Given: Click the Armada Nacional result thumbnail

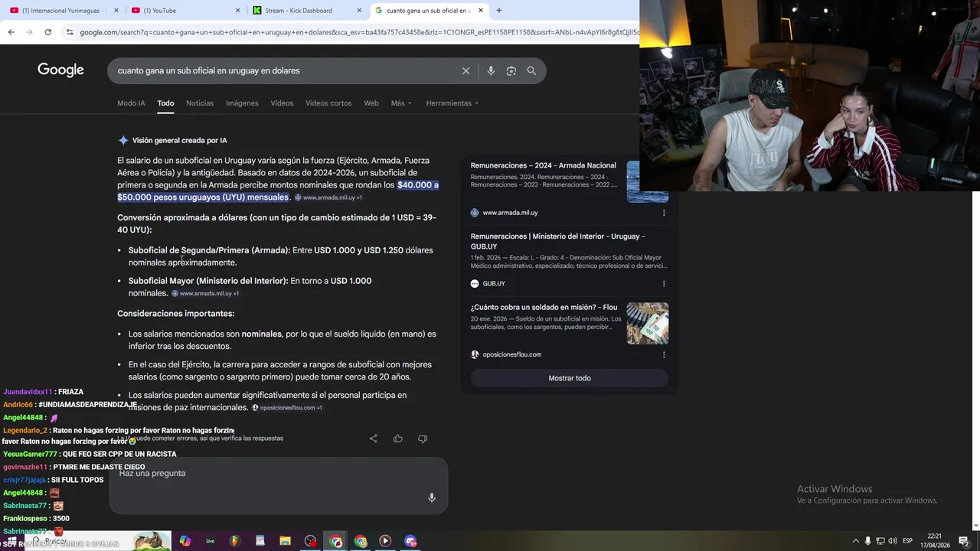Looking at the screenshot, I should (647, 181).
